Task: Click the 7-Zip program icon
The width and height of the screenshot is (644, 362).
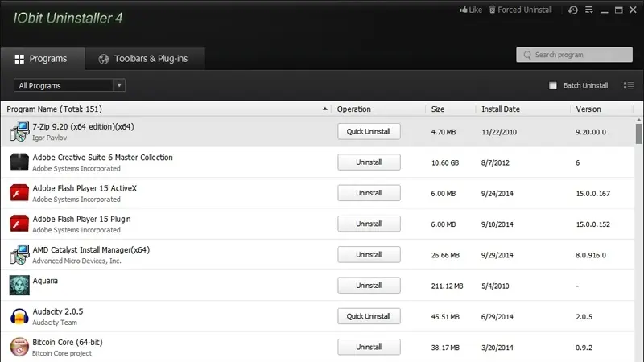Action: coord(19,131)
